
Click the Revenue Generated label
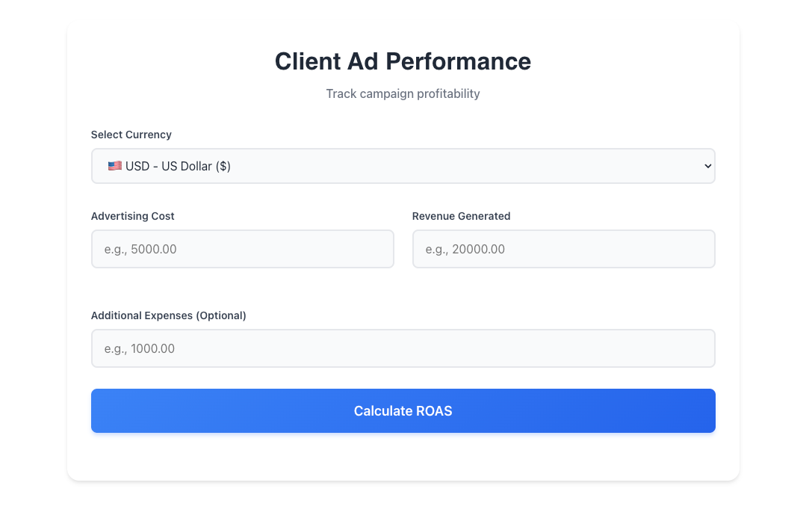[x=461, y=216]
